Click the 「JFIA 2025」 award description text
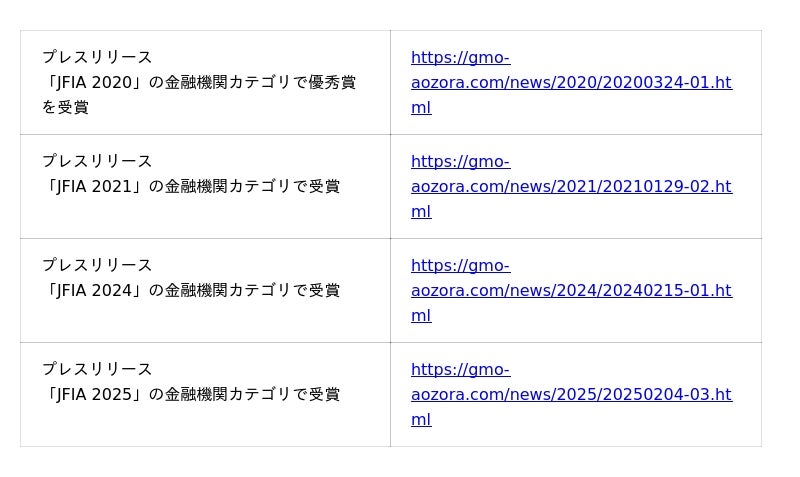This screenshot has width=800, height=477. (191, 395)
